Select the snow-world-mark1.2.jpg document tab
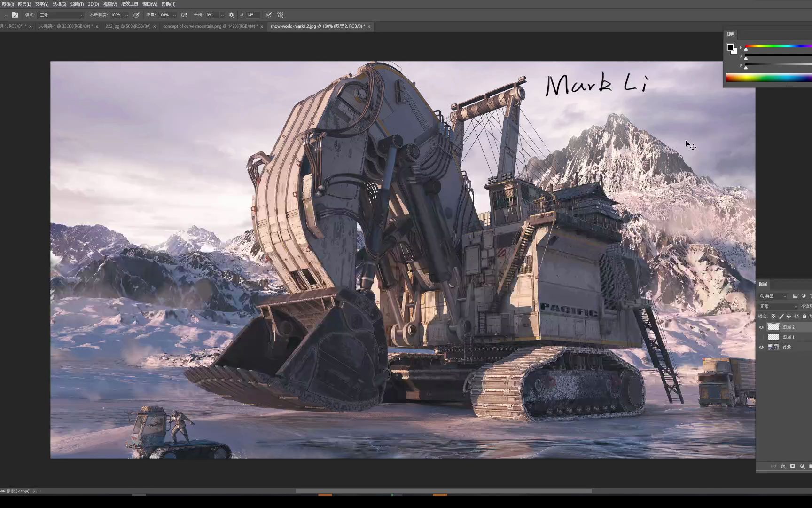812x508 pixels. tap(317, 26)
